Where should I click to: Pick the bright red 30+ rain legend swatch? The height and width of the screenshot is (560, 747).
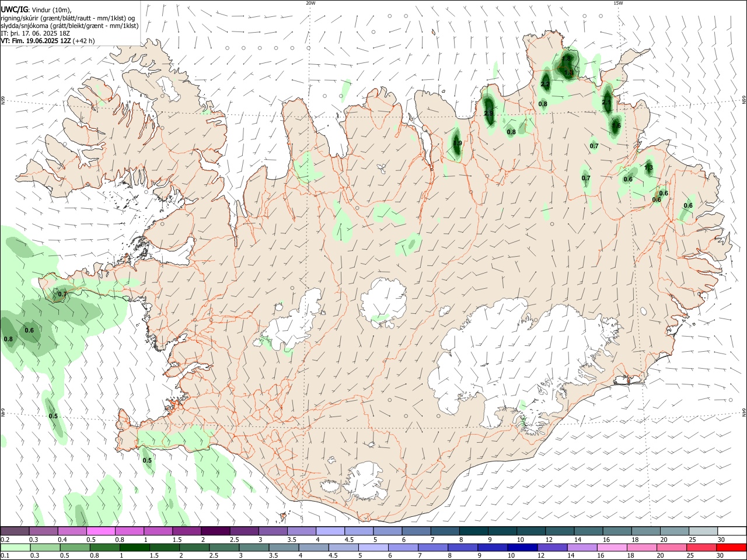click(732, 548)
